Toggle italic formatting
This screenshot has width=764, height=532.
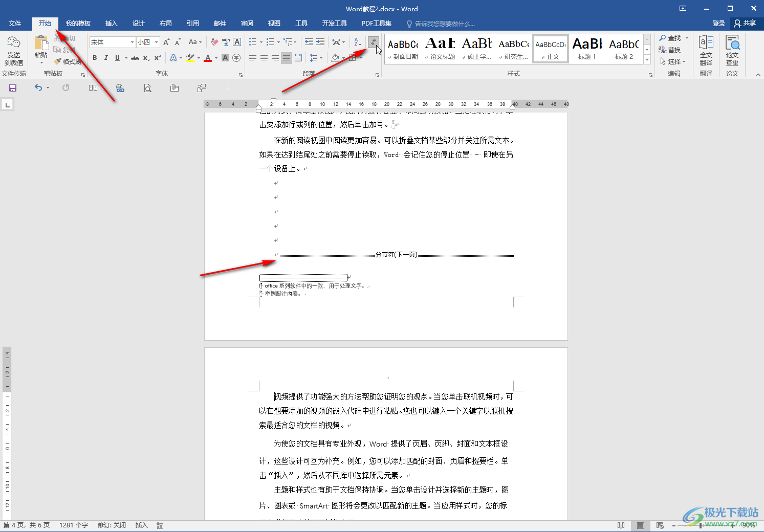(x=106, y=58)
